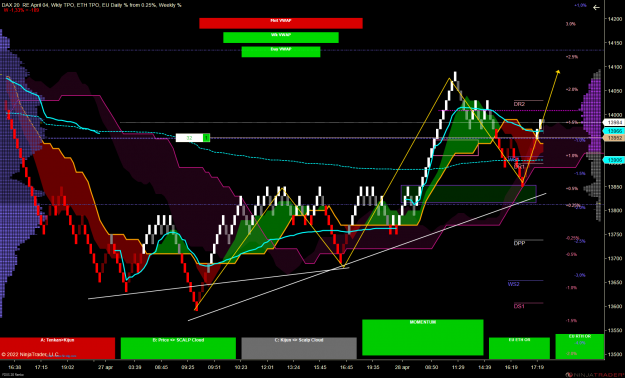Click the cyan 13965 price marker
The image size is (625, 378).
coord(615,131)
